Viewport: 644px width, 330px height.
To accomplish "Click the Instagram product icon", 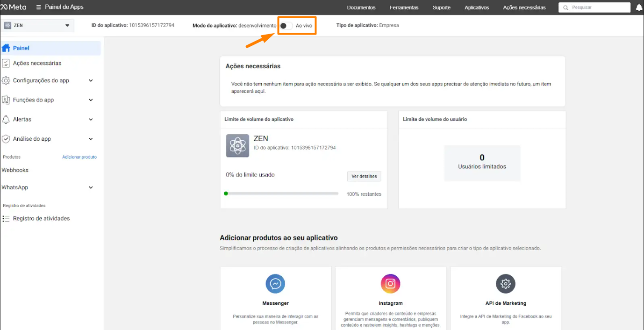I will (x=390, y=284).
